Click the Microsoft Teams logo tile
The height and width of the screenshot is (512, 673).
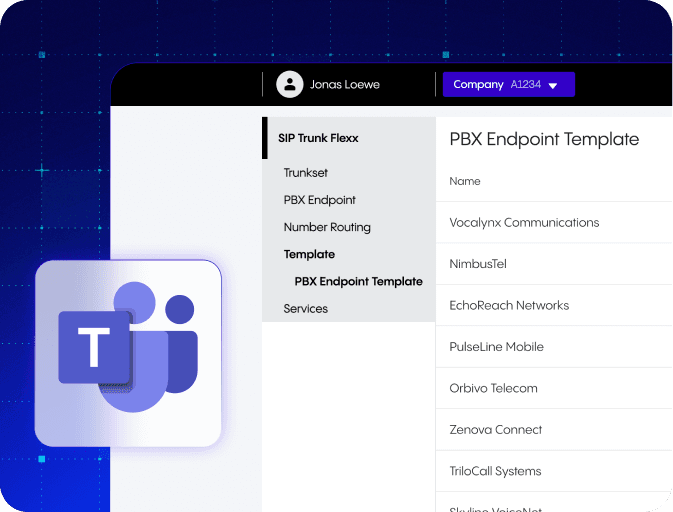(128, 353)
